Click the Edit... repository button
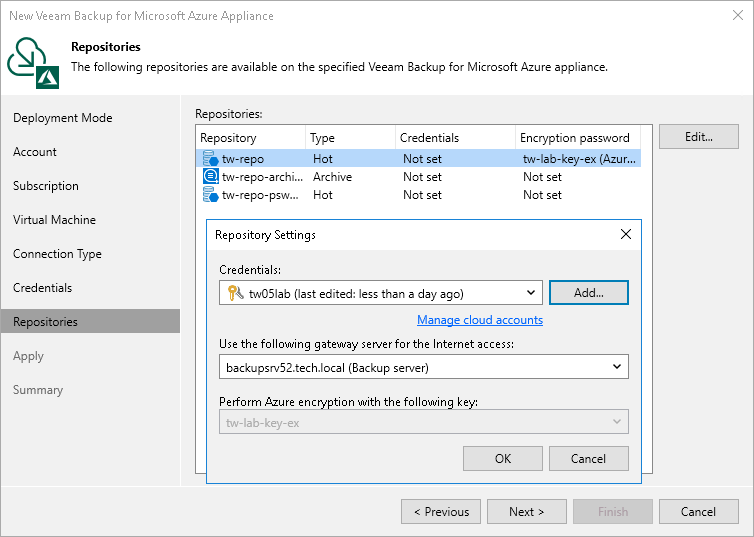The image size is (754, 537). coord(699,138)
